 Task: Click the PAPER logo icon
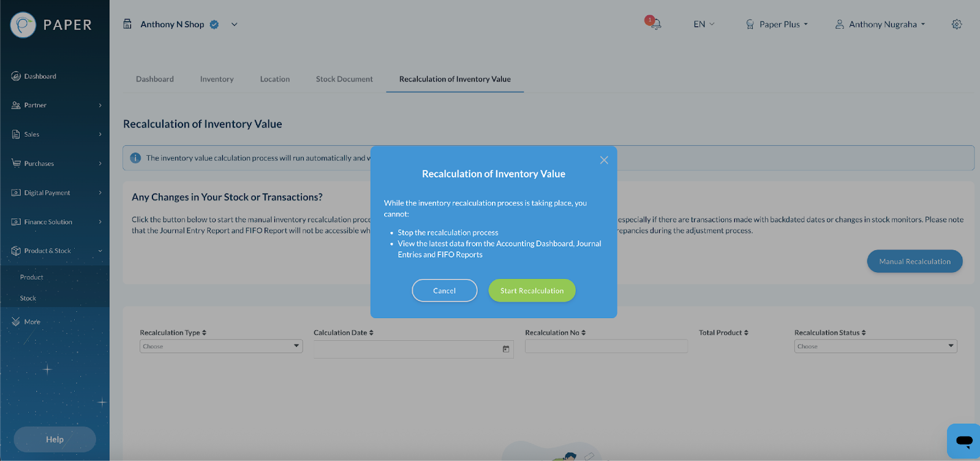(x=23, y=25)
